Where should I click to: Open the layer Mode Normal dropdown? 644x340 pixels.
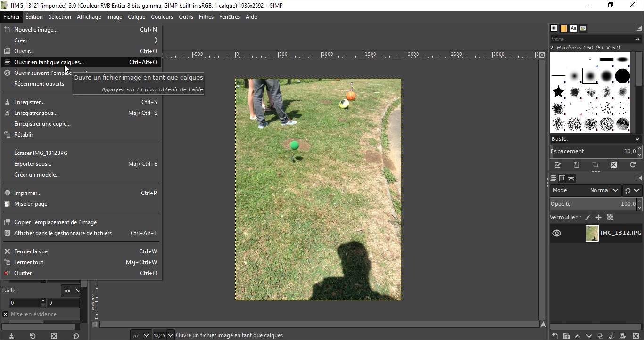pos(603,190)
